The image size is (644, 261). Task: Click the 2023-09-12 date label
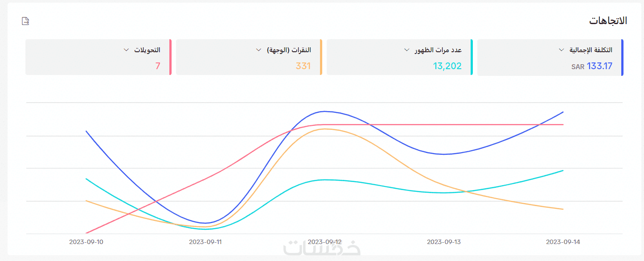coord(325,242)
